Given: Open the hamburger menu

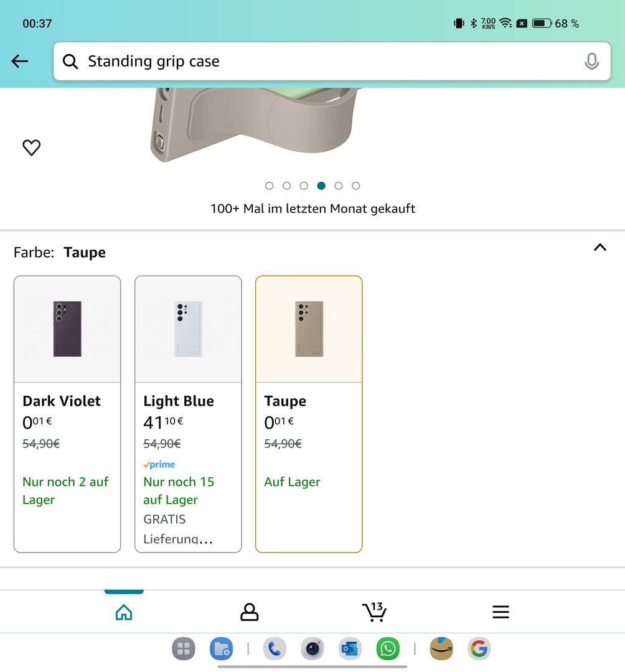Looking at the screenshot, I should (x=500, y=612).
